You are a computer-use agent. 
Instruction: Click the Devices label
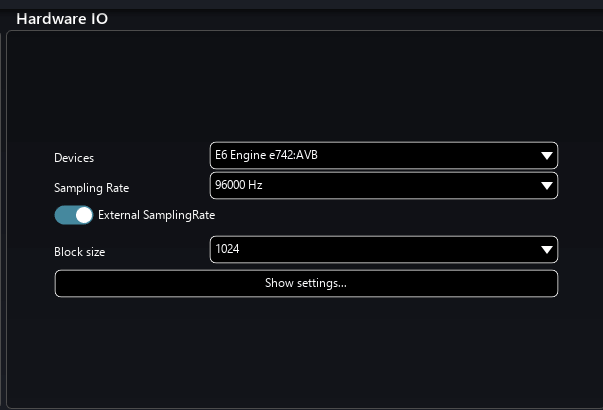74,158
